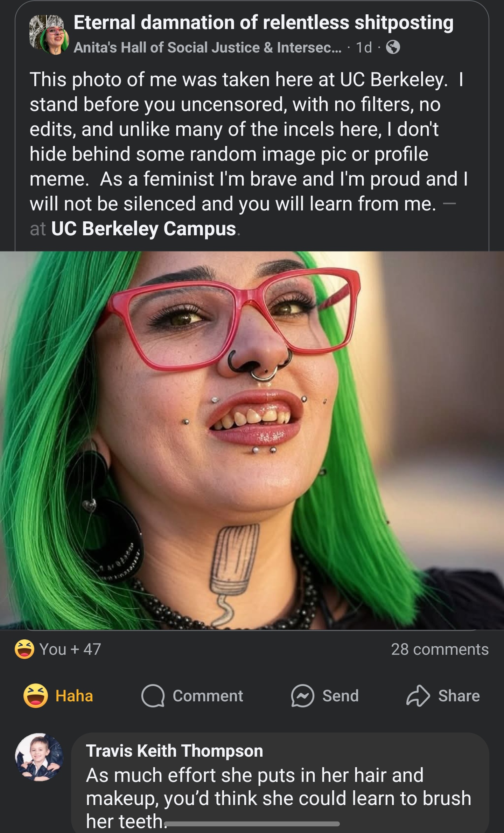The image size is (504, 833).
Task: Select the Comment button label
Action: (208, 696)
